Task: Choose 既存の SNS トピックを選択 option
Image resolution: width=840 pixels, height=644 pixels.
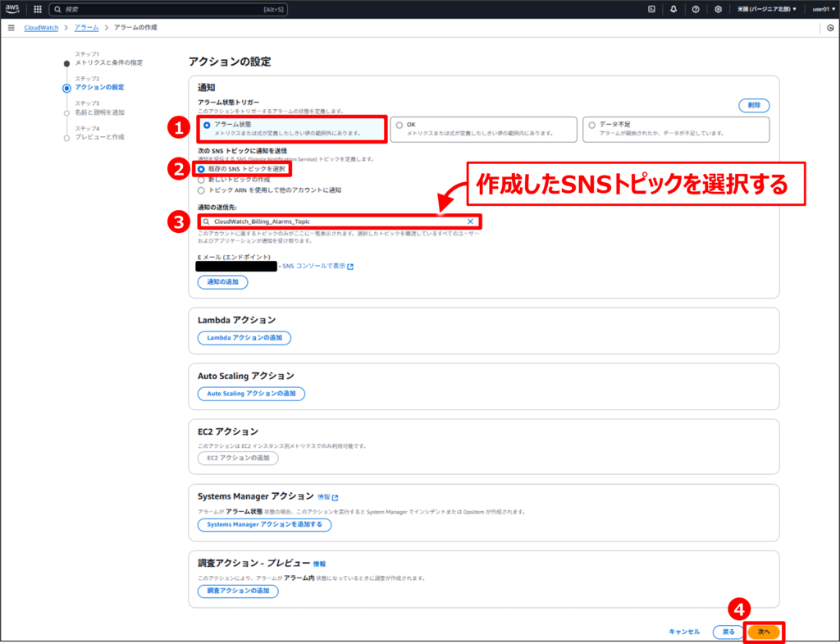Action: 201,169
